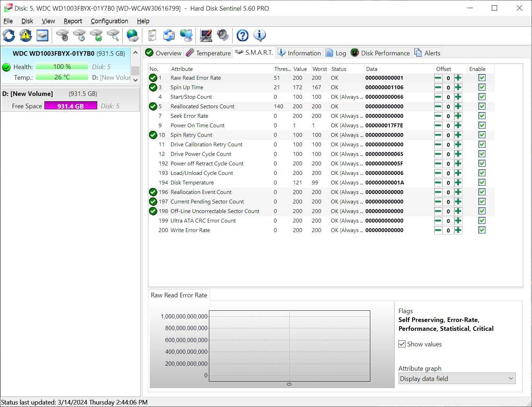Click the magenta Free Space 931.4 GB bar

point(71,106)
